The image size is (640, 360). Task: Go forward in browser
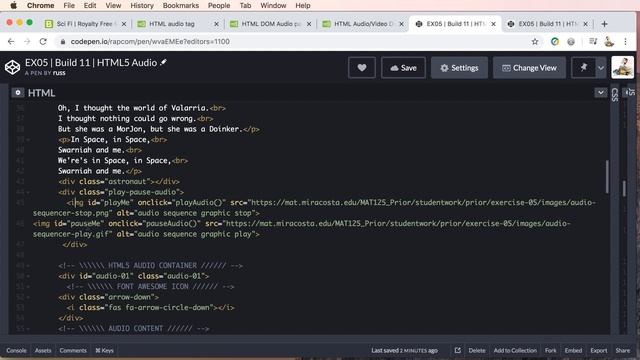tap(27, 42)
